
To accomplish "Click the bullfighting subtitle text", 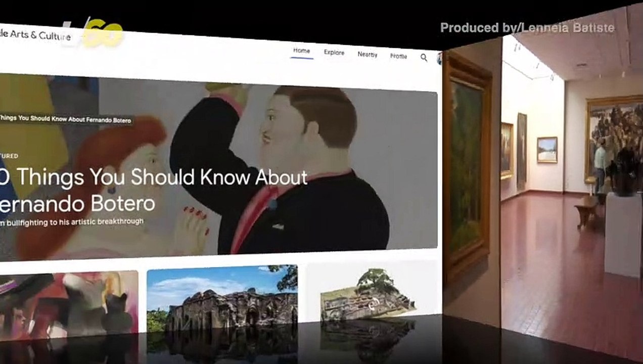I will click(x=71, y=221).
